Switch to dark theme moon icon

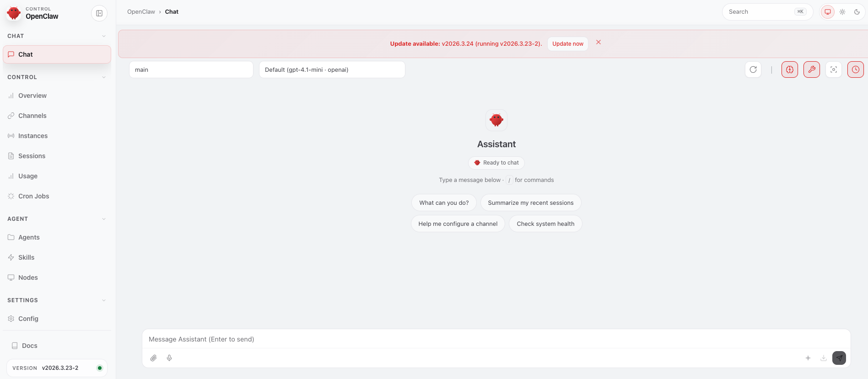tap(857, 12)
